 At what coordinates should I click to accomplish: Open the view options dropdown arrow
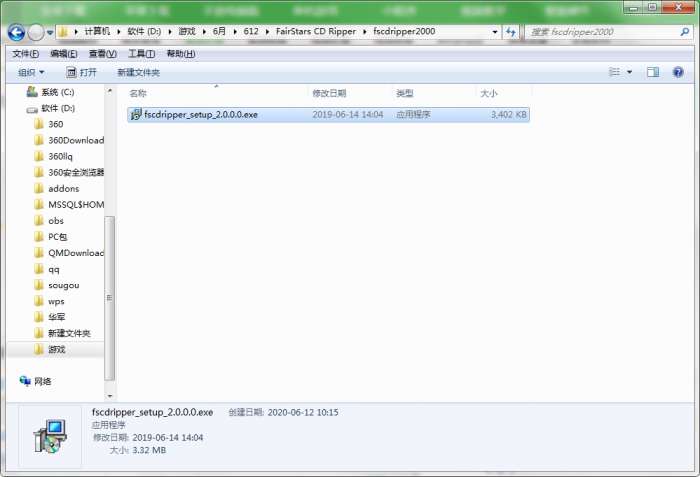629,72
